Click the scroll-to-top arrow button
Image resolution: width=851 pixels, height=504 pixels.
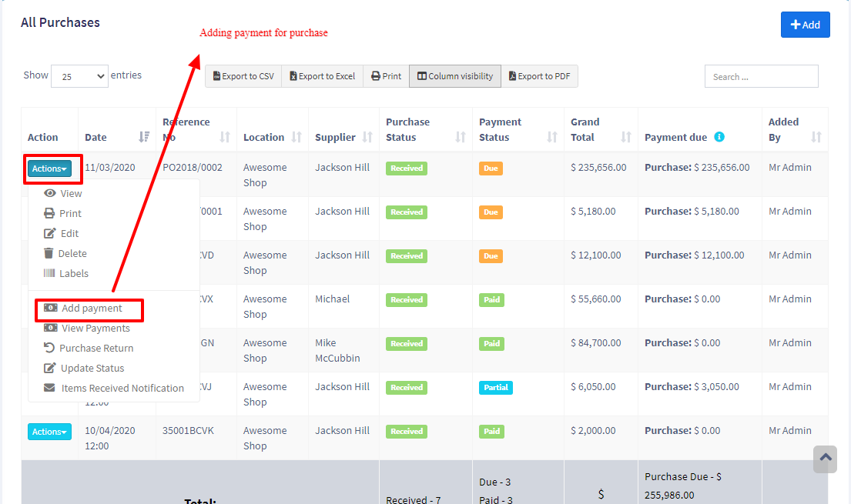[x=825, y=459]
